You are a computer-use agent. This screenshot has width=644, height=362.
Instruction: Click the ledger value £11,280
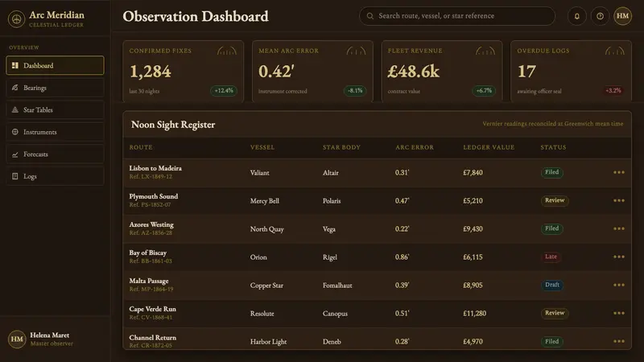[x=474, y=313]
